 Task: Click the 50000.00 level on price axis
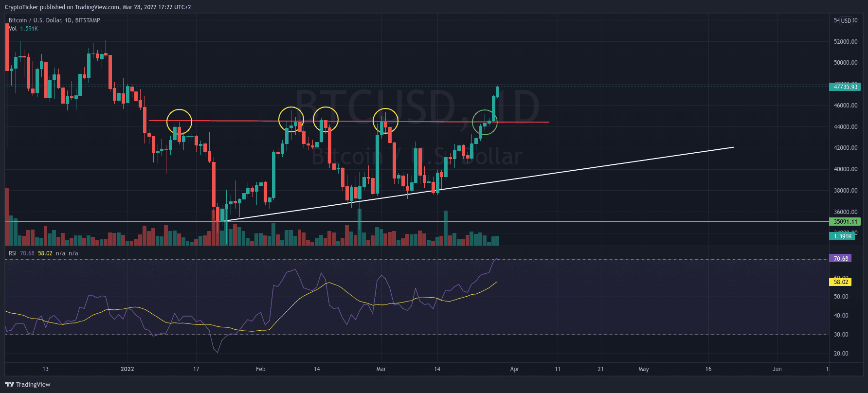(845, 63)
